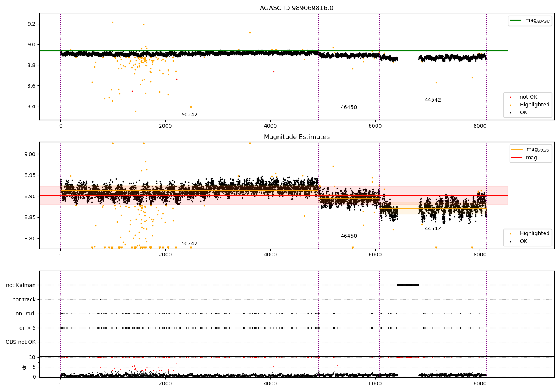
Task: Click the 8.85 y-tick on middle plot
Action: point(30,218)
